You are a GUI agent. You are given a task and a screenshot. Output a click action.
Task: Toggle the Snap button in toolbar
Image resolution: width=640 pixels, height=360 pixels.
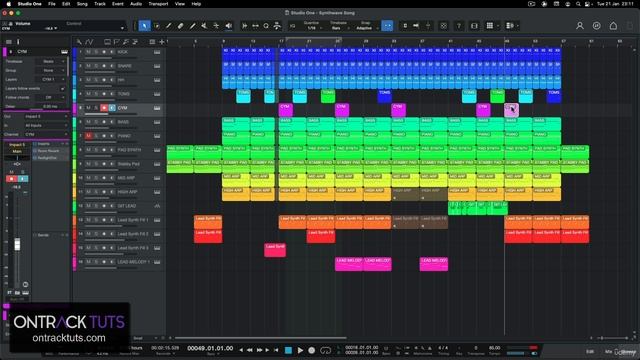tap(387, 26)
